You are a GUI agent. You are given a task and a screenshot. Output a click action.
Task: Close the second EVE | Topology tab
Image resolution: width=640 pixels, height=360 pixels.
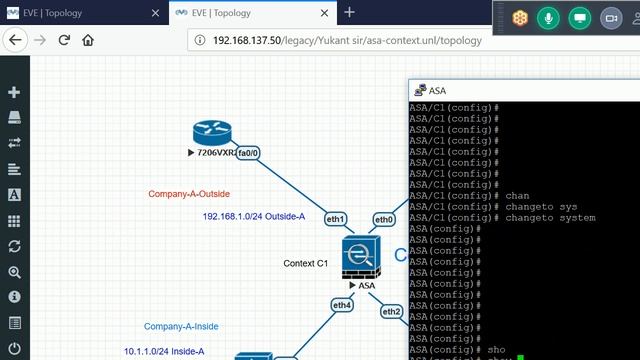pos(324,13)
